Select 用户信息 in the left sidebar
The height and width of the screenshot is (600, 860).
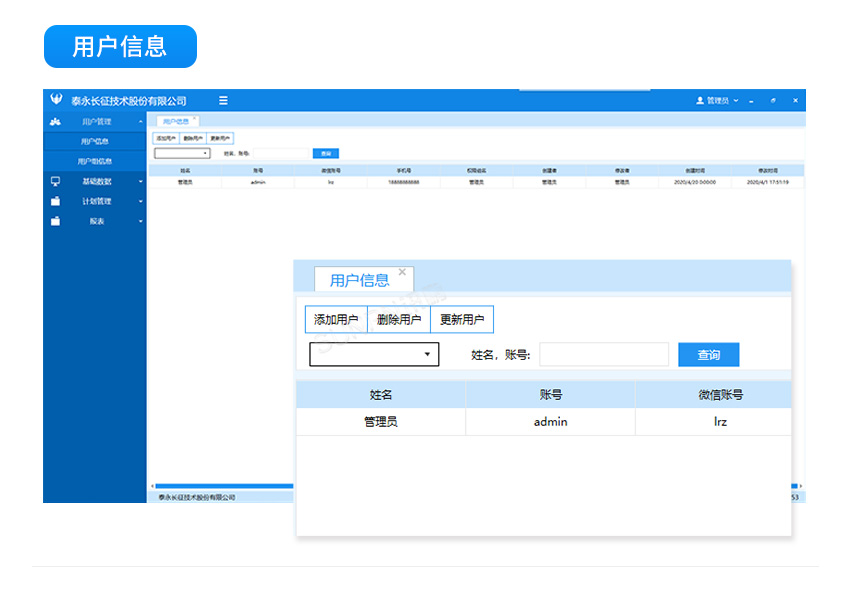(x=95, y=142)
